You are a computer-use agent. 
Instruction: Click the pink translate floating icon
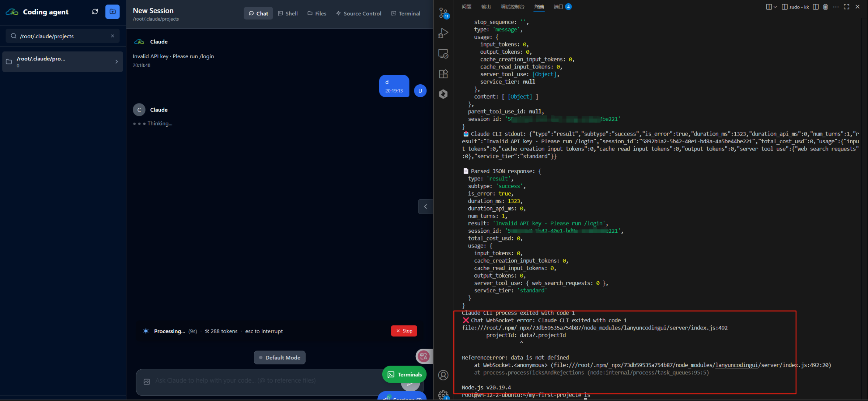click(423, 356)
